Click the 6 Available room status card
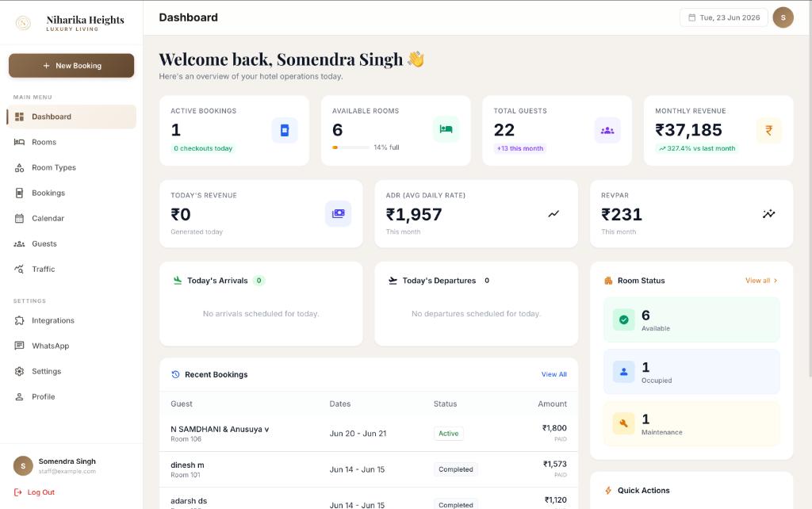Screen dimensions: 812x509 click(x=691, y=320)
